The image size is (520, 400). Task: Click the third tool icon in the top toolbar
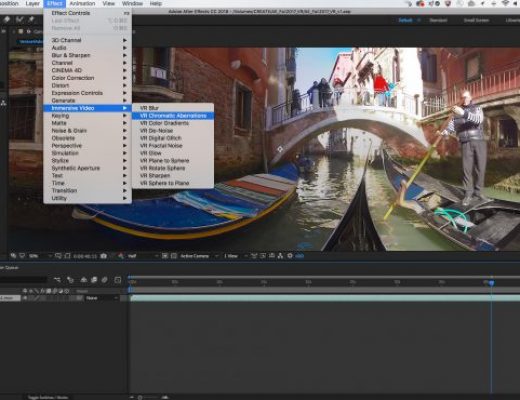coord(31,20)
